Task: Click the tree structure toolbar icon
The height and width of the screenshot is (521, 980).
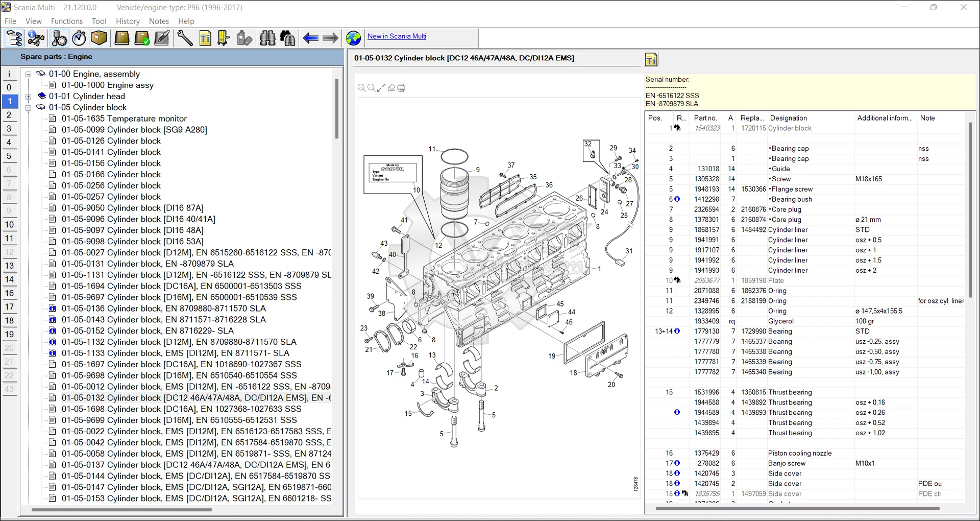Action: (14, 38)
